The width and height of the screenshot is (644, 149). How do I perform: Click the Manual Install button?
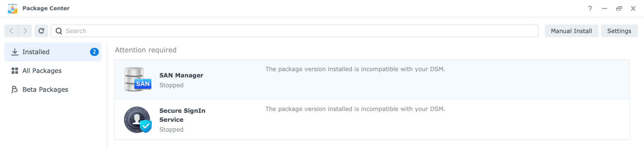pyautogui.click(x=571, y=31)
